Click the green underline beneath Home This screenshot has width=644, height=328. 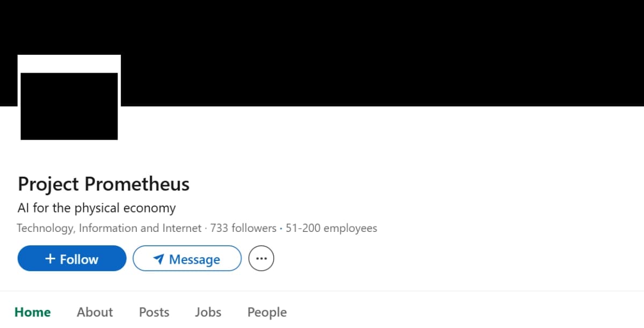coord(33,326)
